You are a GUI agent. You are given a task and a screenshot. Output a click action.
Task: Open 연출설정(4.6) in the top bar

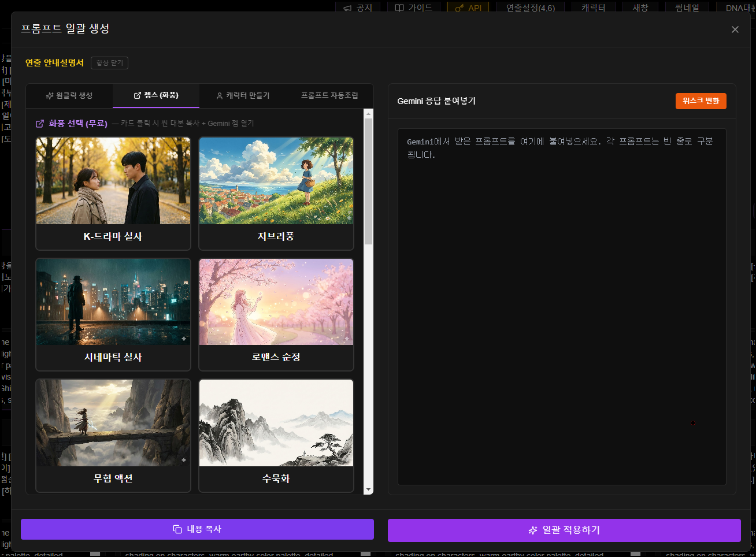(x=530, y=8)
